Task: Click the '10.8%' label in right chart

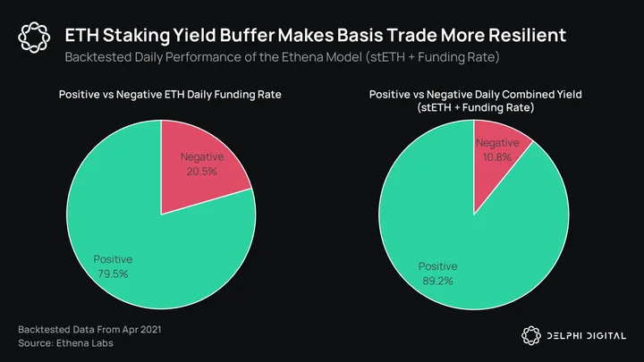Action: (497, 157)
